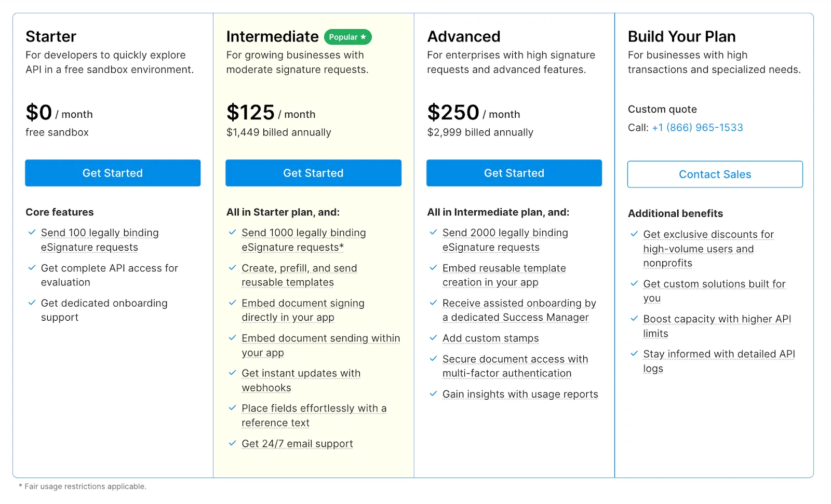This screenshot has height=504, width=831.
Task: Click checkmark beside Get instant updates with webhooks
Action: (x=233, y=373)
